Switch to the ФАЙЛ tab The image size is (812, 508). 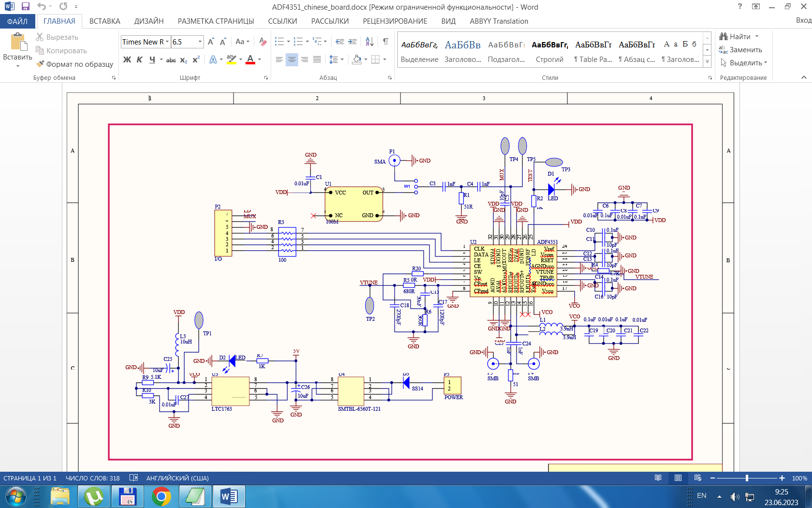17,21
